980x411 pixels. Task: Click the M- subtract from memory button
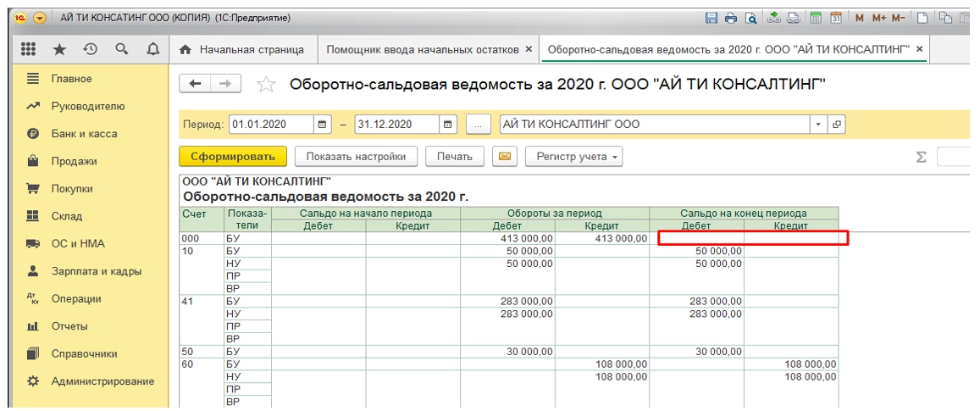(x=898, y=18)
